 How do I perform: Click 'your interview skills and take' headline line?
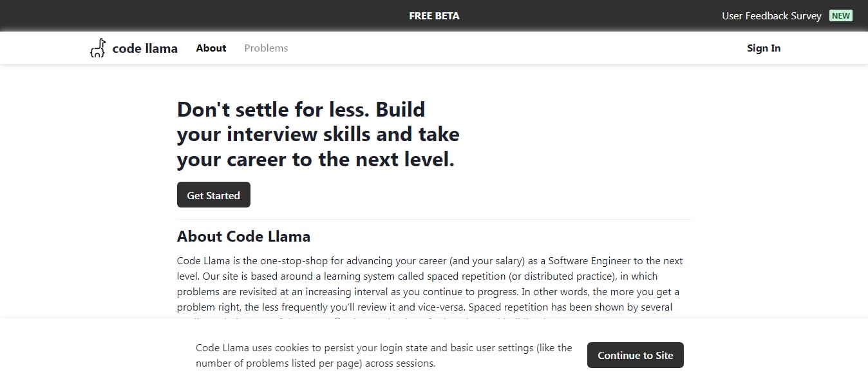click(318, 135)
